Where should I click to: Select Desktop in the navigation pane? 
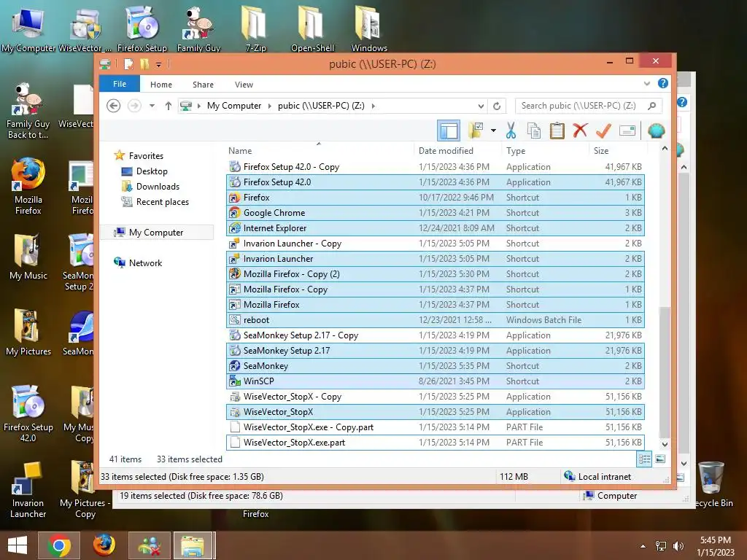152,171
